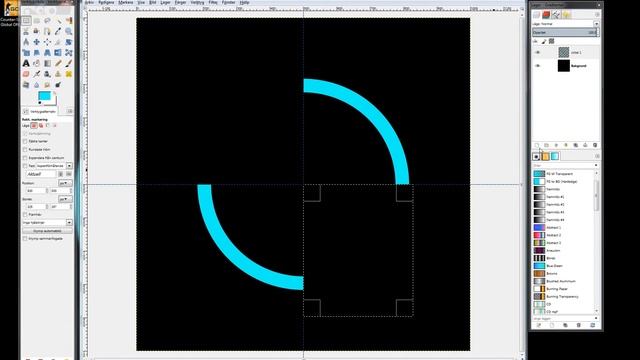Open the layer mode Normal dropdown
The image size is (640, 360).
pos(566,24)
